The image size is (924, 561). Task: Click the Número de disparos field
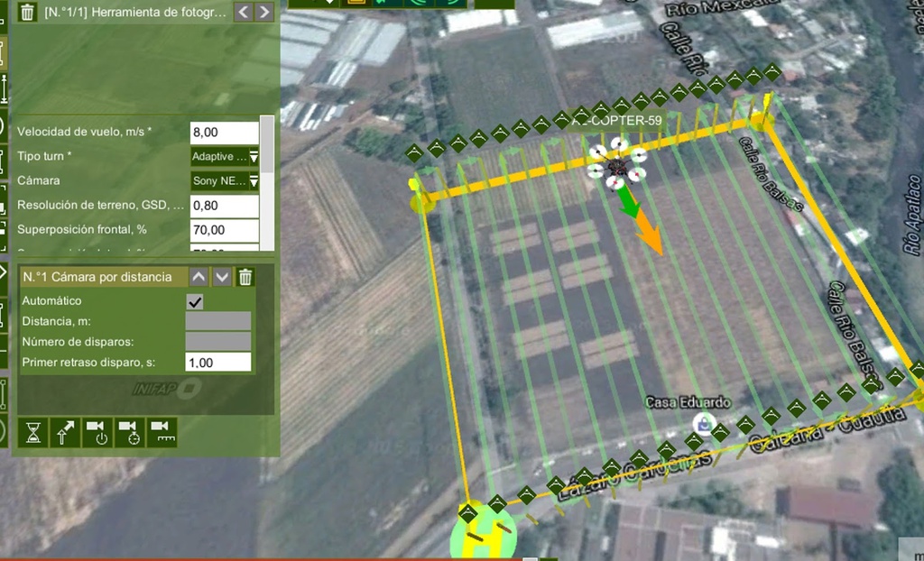point(218,341)
